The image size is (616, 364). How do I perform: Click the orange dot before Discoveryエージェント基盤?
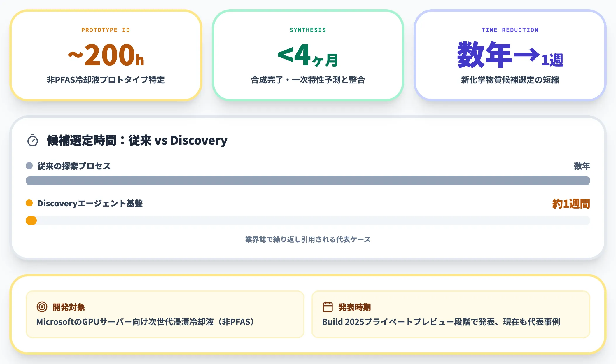pyautogui.click(x=29, y=203)
